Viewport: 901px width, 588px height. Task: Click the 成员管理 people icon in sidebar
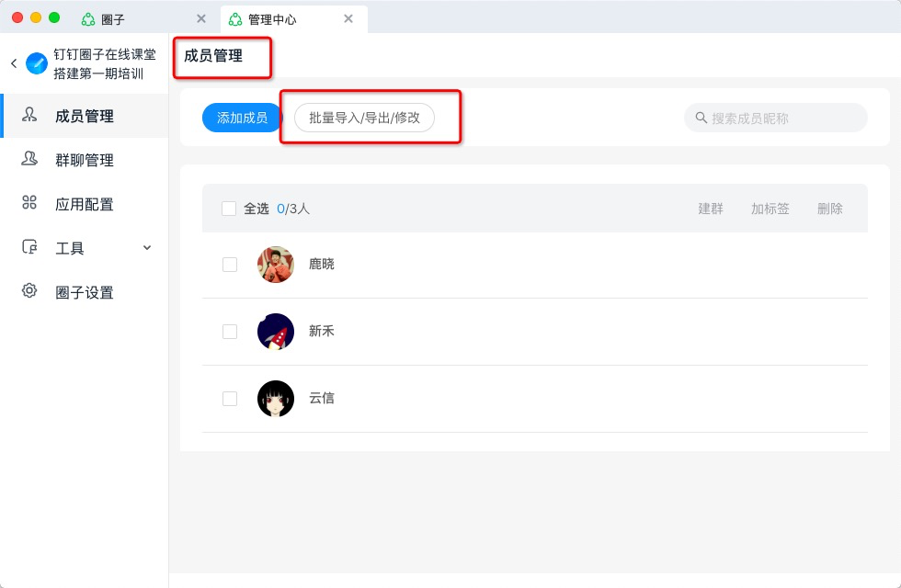(29, 115)
